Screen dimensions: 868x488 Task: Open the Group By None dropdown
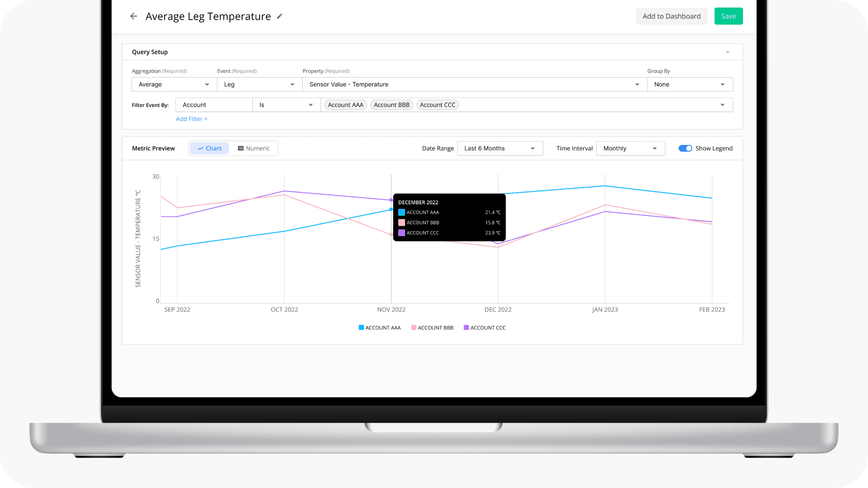pyautogui.click(x=689, y=84)
